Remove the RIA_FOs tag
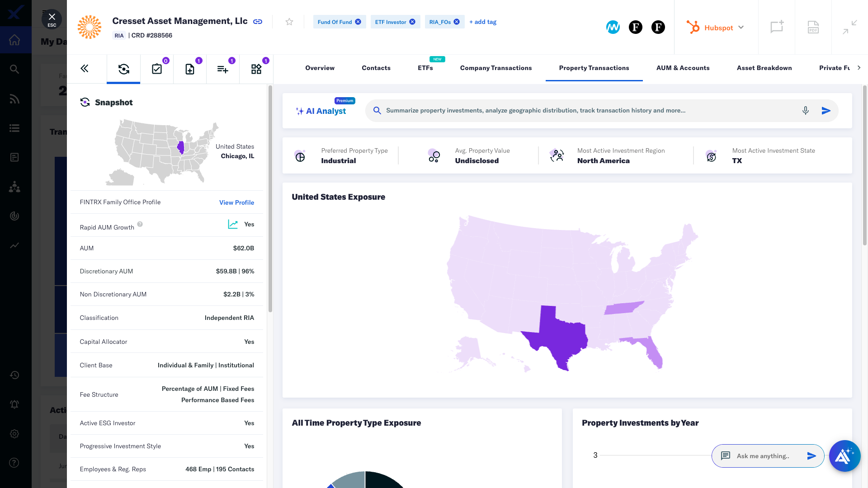 point(457,22)
